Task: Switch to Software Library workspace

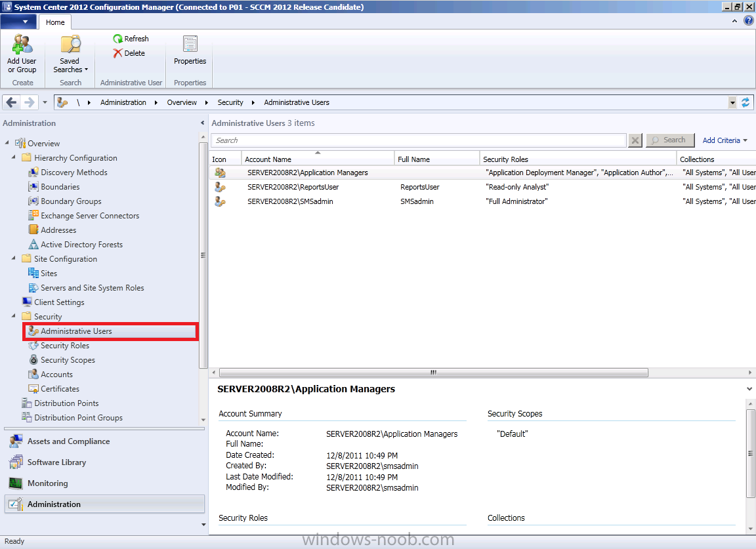Action: 104,462
